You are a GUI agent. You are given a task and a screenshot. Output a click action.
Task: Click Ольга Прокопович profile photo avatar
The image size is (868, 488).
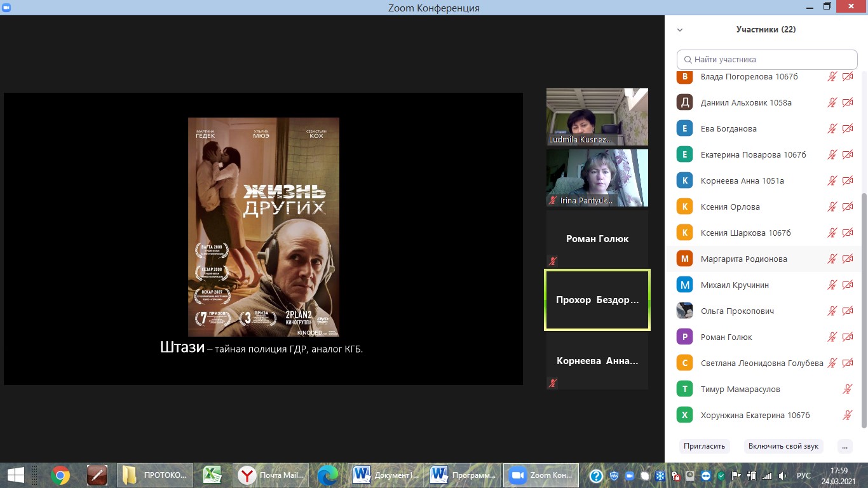point(684,311)
